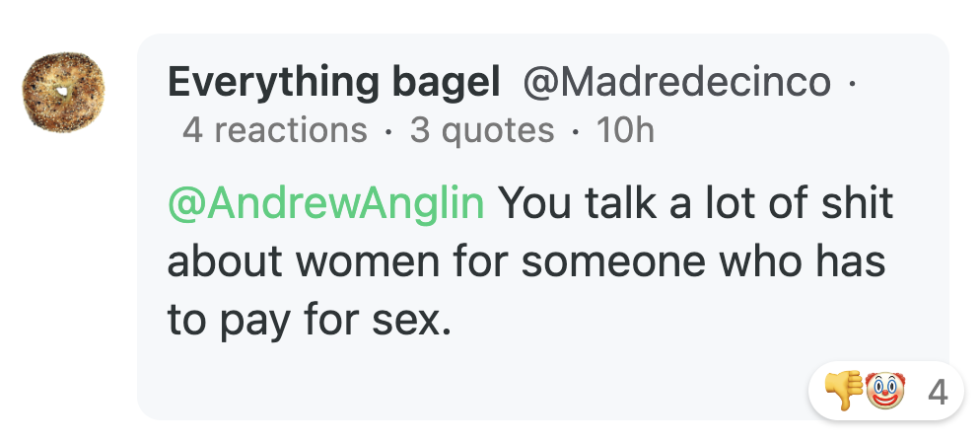The width and height of the screenshot is (980, 442).
Task: Click the thumbs-down reaction emoji
Action: tap(843, 393)
